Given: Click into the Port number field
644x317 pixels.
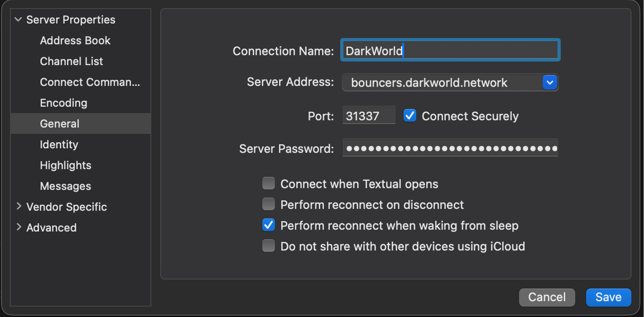Looking at the screenshot, I should click(368, 116).
